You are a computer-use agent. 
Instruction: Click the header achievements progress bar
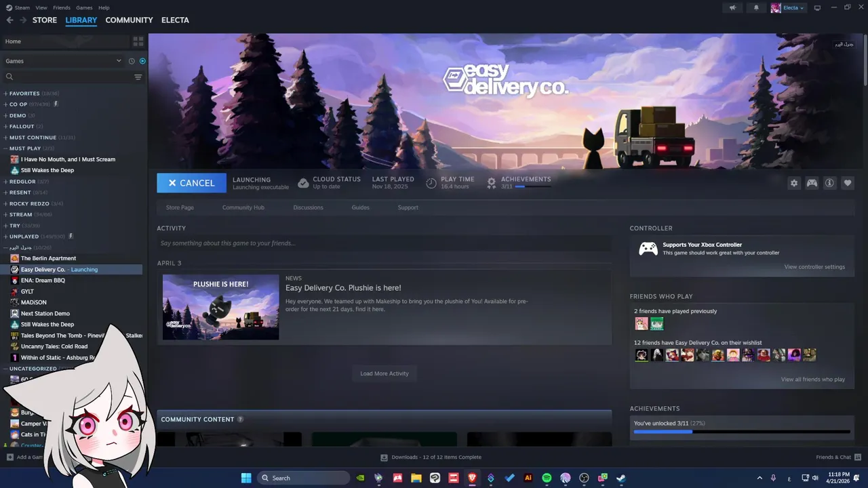pyautogui.click(x=533, y=186)
